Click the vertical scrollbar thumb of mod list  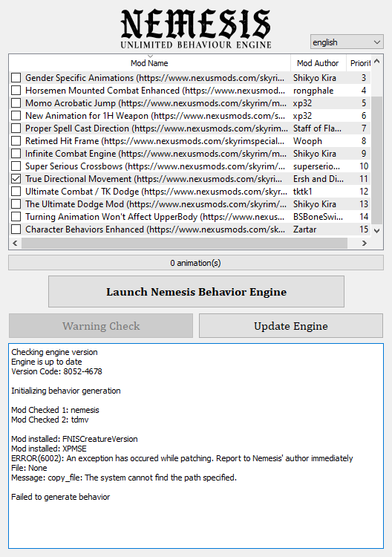pyautogui.click(x=376, y=160)
